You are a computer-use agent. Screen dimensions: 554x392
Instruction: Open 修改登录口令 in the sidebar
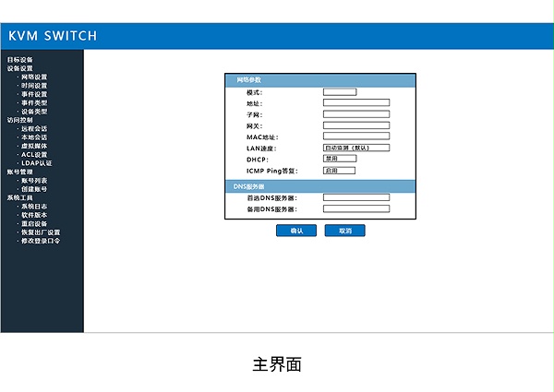coord(41,241)
